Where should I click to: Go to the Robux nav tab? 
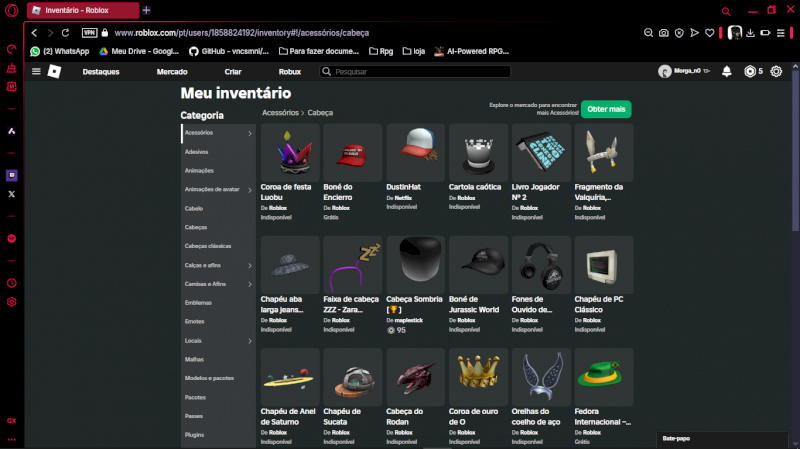[290, 71]
